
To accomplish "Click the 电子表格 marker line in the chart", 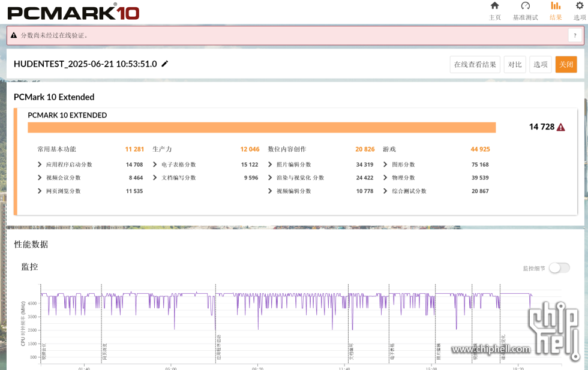I will pos(389,323).
